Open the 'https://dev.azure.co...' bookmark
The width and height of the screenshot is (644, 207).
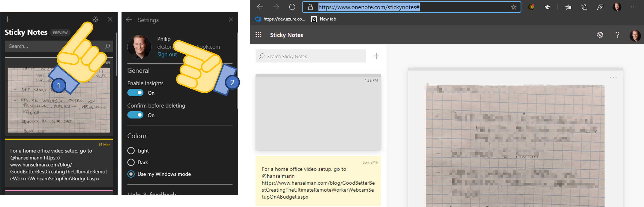pos(280,19)
